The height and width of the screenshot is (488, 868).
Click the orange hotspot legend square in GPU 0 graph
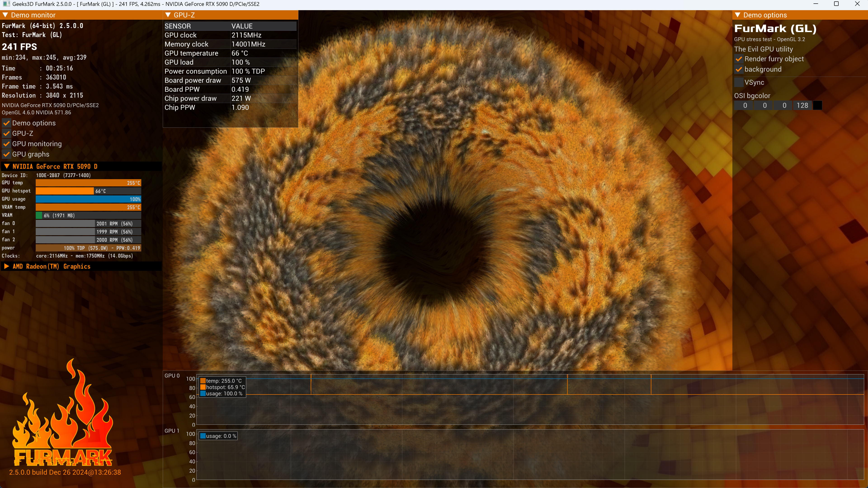coord(203,387)
